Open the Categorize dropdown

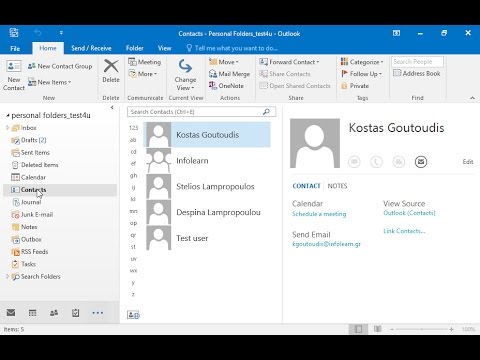point(362,62)
